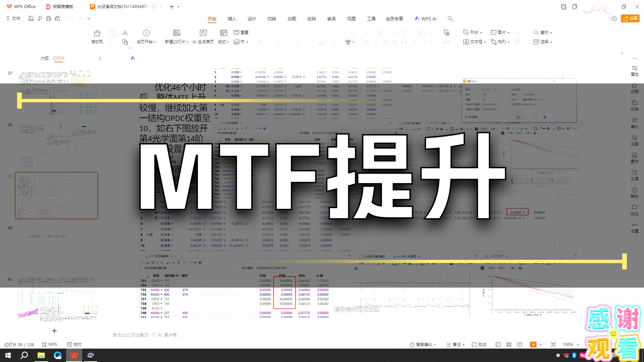Switch to the 插入 ribbon tab
This screenshot has height=362, width=644.
pyautogui.click(x=232, y=19)
